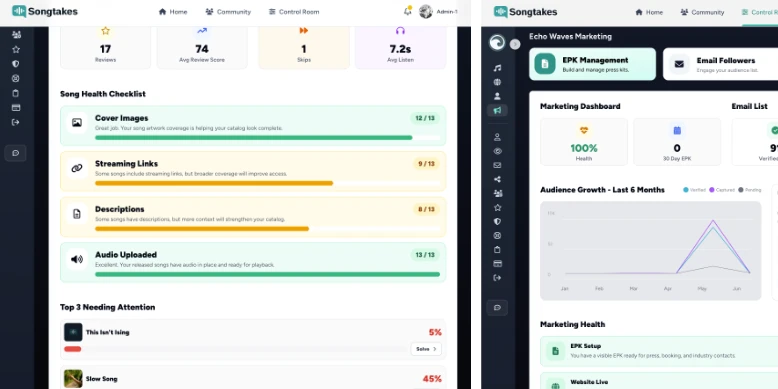Screen dimensions: 778x389
Task: Open the notification bell in left window
Action: pyautogui.click(x=407, y=11)
